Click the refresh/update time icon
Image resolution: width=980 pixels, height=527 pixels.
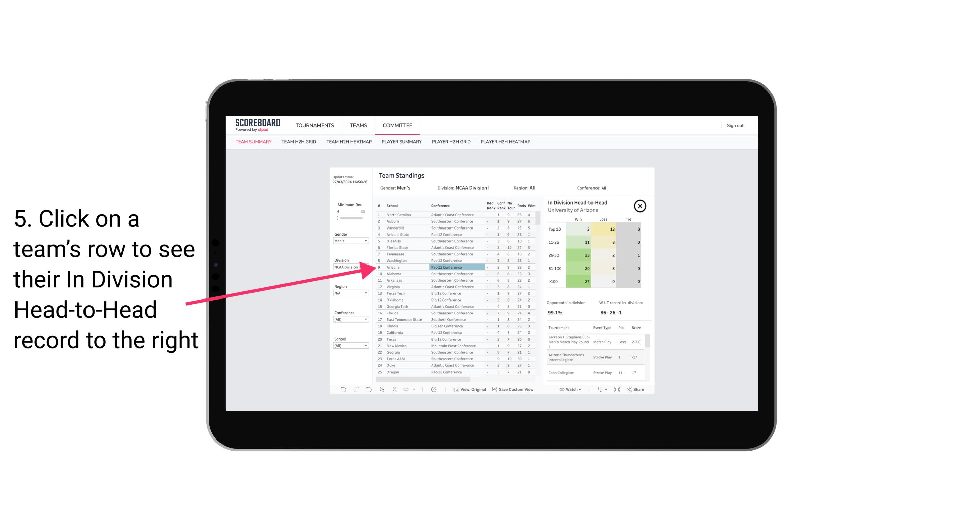pos(434,389)
